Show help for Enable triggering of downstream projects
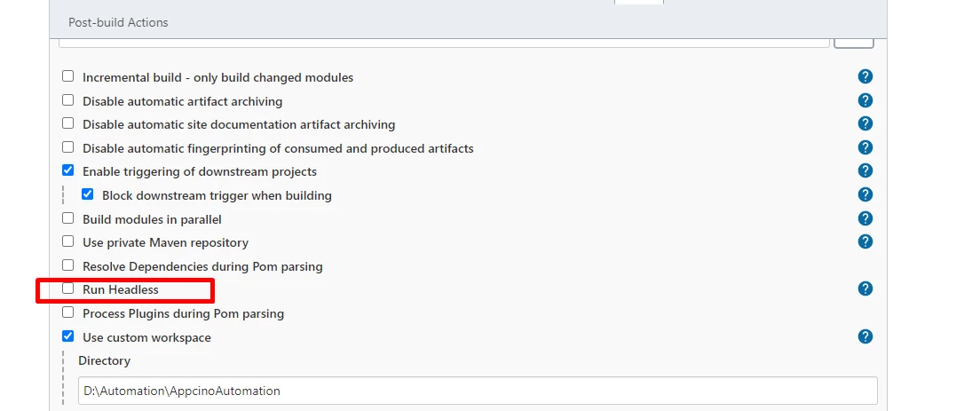 pos(865,170)
